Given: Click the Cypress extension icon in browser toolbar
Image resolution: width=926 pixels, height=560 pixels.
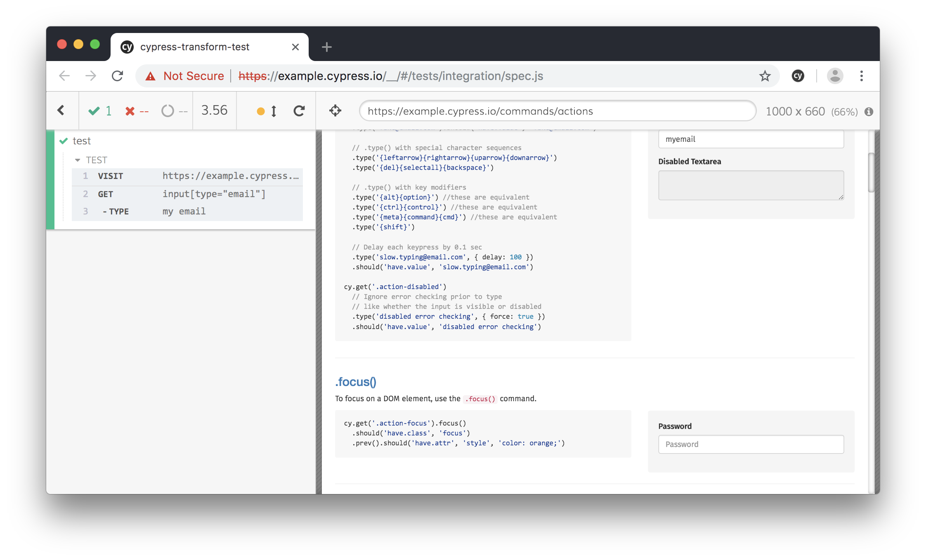Looking at the screenshot, I should click(798, 76).
